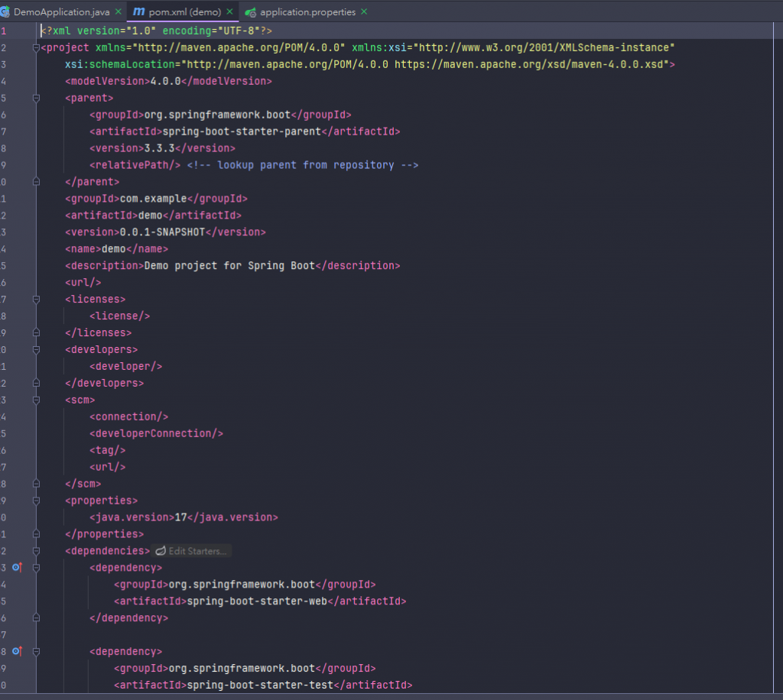The width and height of the screenshot is (783, 700).
Task: Click description text 'Demo project for Spring Boot'
Action: click(229, 265)
